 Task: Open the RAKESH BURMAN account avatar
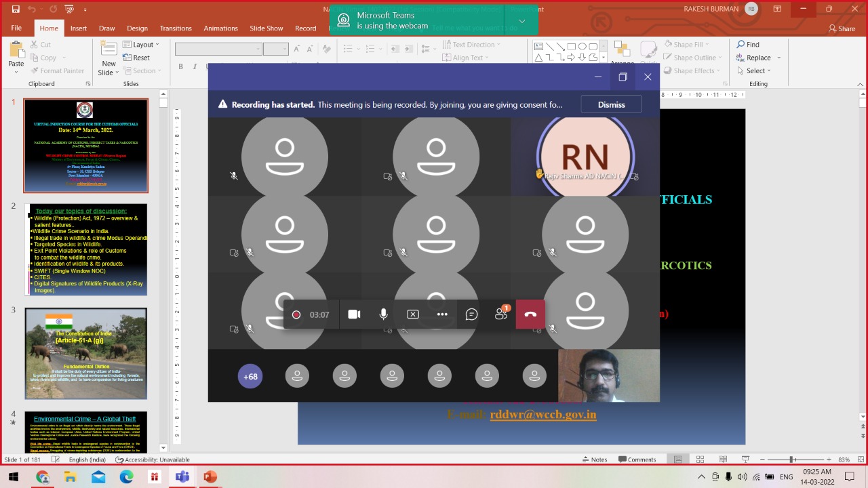pyautogui.click(x=751, y=9)
